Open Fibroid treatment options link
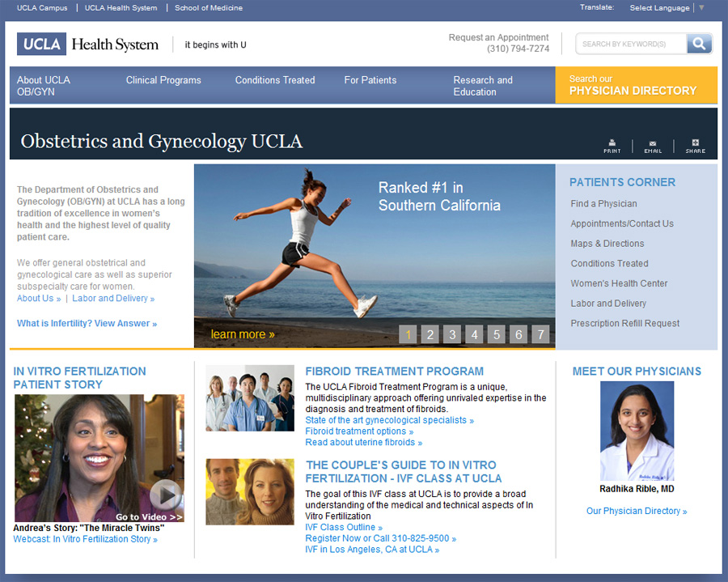728x582 pixels. pyautogui.click(x=359, y=431)
